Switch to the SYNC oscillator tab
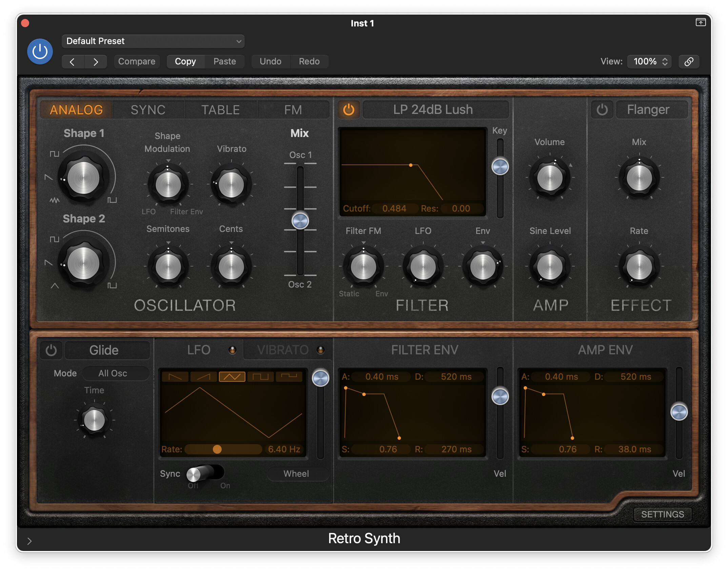The image size is (728, 571). [148, 110]
